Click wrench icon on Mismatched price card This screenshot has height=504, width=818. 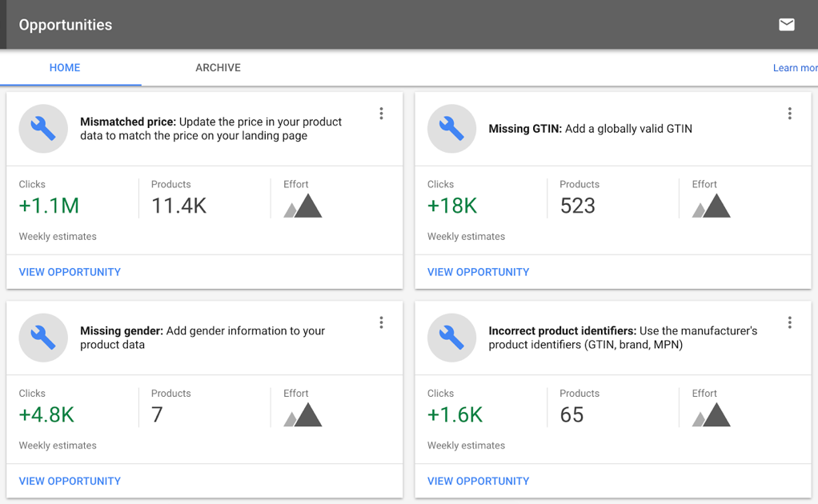43,129
